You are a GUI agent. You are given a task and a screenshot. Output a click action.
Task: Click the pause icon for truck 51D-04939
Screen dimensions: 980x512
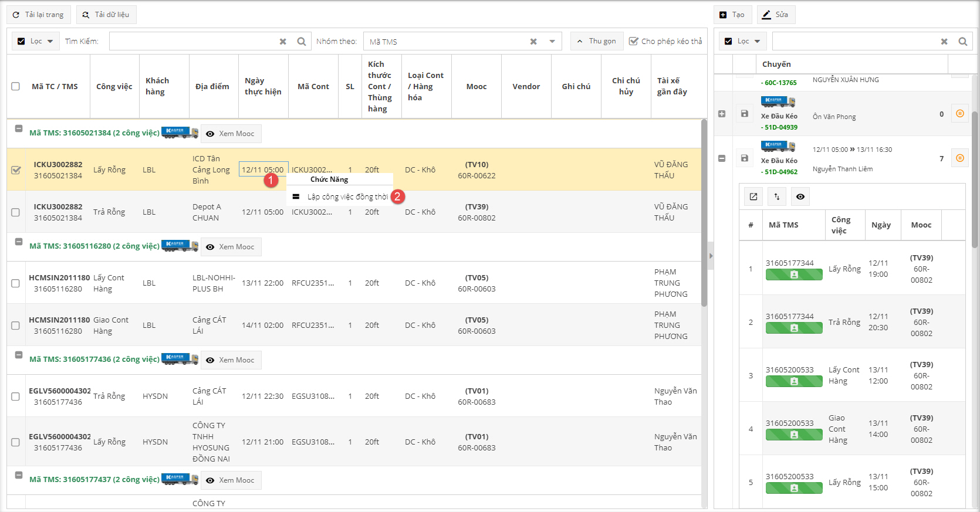(x=959, y=114)
